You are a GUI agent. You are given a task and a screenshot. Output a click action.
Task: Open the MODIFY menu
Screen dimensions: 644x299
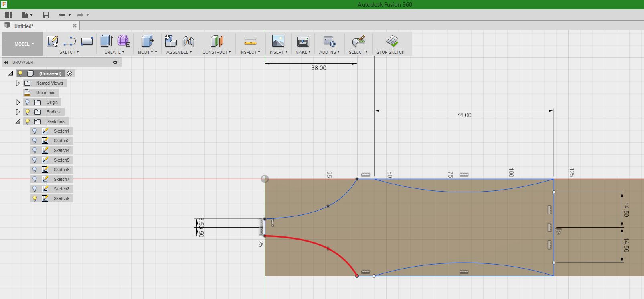[x=147, y=52]
